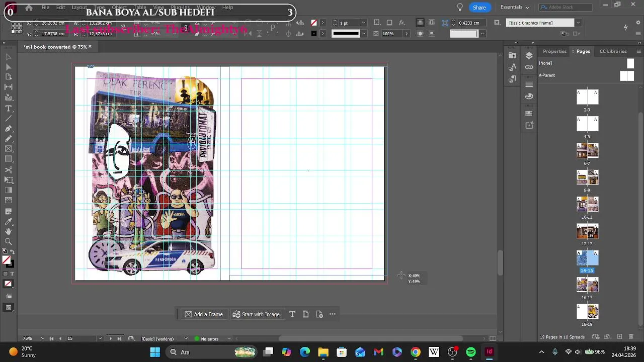Click the stroke color in control bar

(x=314, y=34)
